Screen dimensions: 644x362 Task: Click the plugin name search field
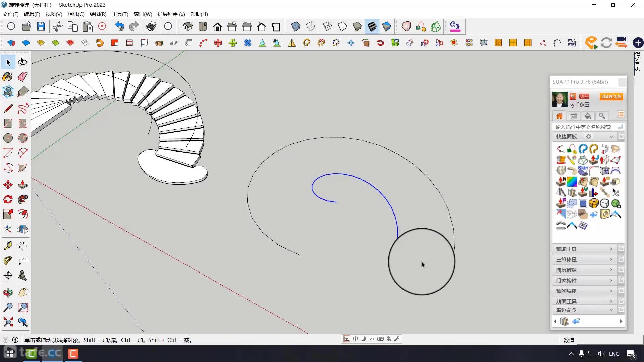[585, 127]
